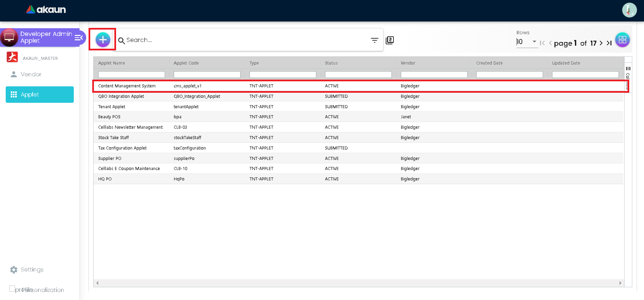644x300 pixels.
Task: Select Applet in the sidebar menu
Action: [x=40, y=94]
